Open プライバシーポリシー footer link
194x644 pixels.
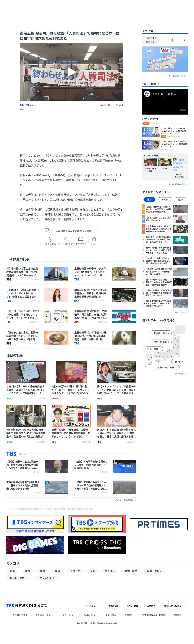tap(45, 615)
